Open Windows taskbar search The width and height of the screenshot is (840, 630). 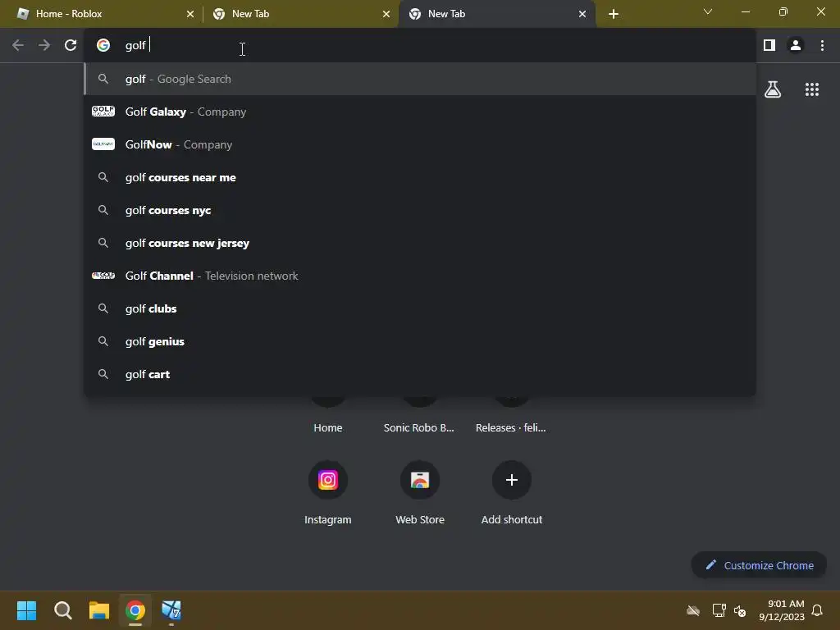click(62, 610)
